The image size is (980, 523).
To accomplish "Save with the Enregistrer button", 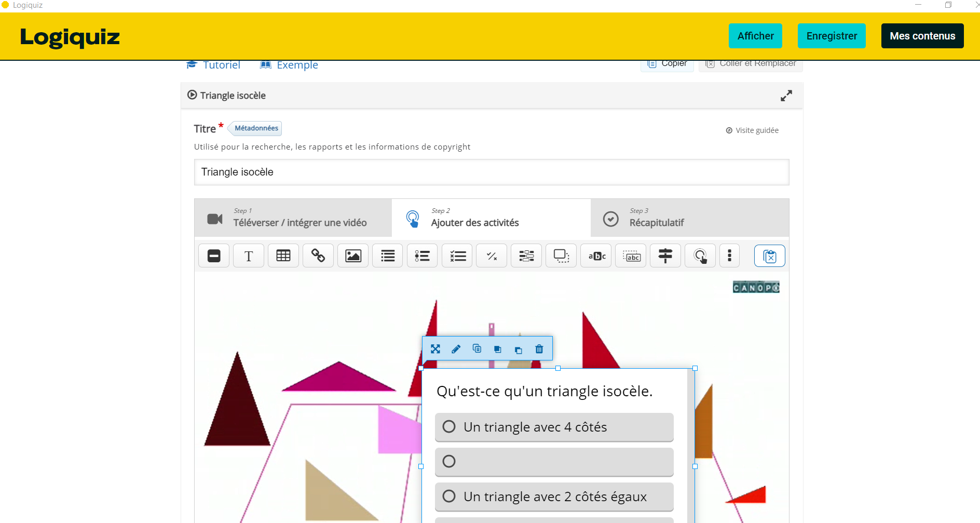I will pyautogui.click(x=832, y=36).
